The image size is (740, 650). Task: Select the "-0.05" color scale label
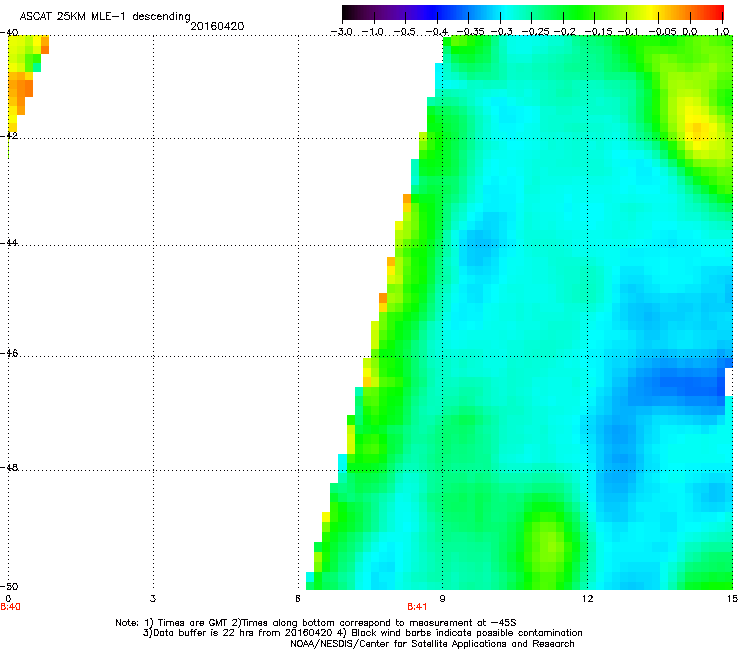coord(663,32)
